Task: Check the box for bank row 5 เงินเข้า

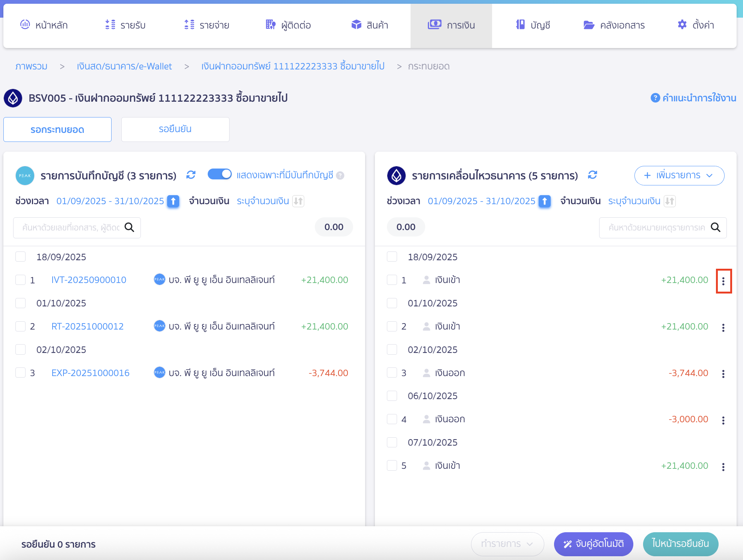Action: click(x=392, y=466)
